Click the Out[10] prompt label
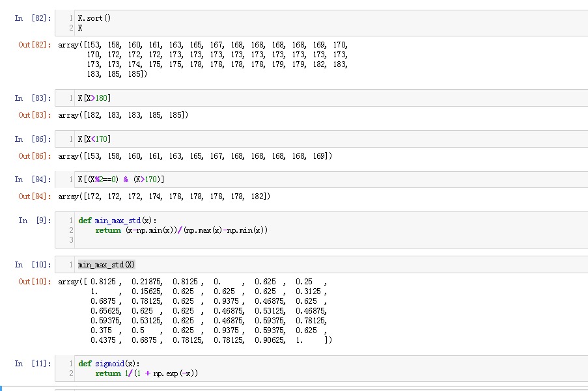This screenshot has height=391, width=588. tap(35, 282)
